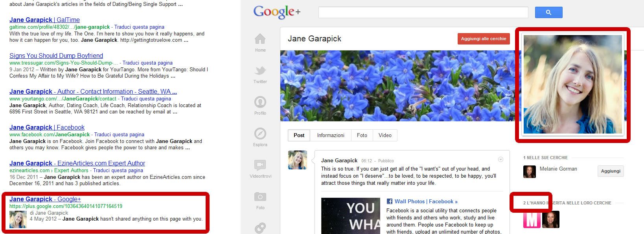Click Traduci questa pagina for yourtango result
Viewport: 644px width, 234px height.
tap(146, 98)
